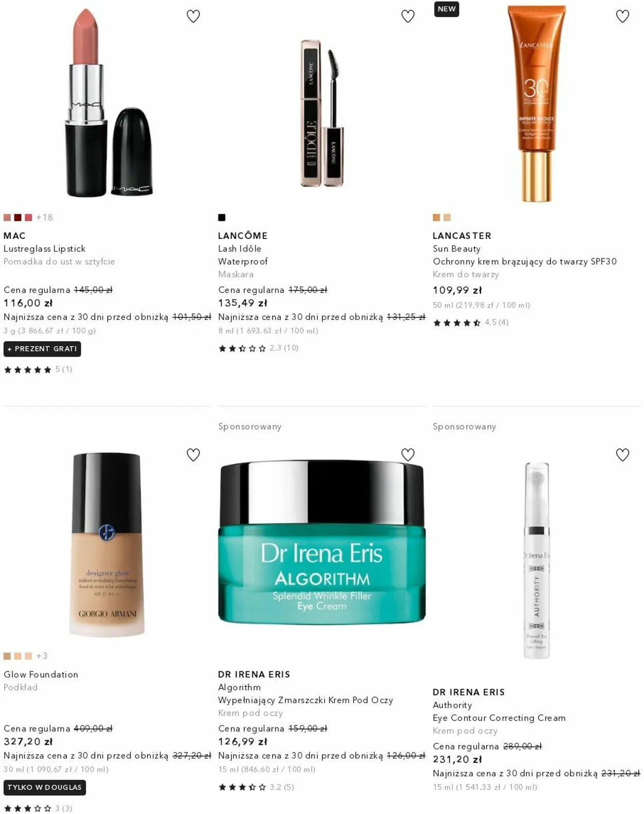This screenshot has height=814, width=644.
Task: Favorite the Lancôme Lash Idôle mascara
Action: point(408,16)
